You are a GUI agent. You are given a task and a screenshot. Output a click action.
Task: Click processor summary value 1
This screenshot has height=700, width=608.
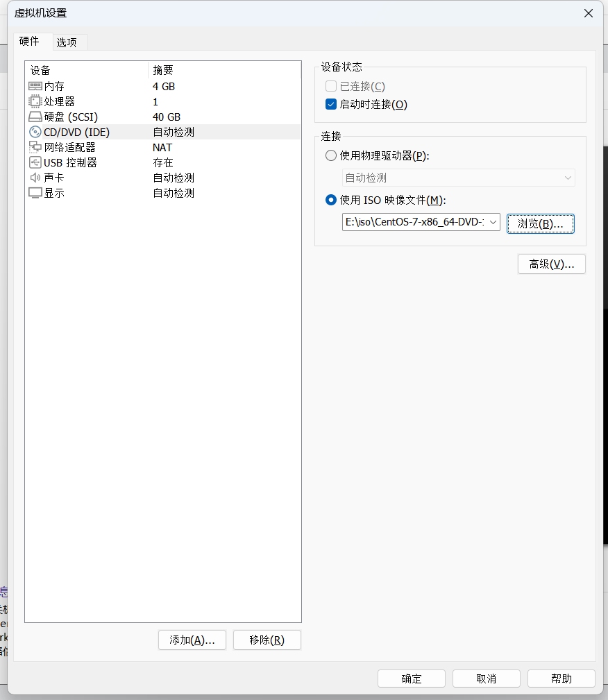pyautogui.click(x=155, y=102)
